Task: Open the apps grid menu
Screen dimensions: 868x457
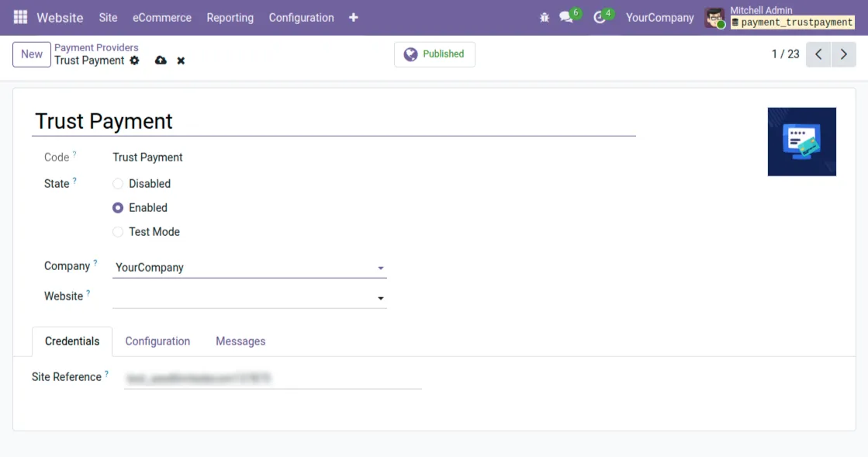Action: tap(20, 17)
